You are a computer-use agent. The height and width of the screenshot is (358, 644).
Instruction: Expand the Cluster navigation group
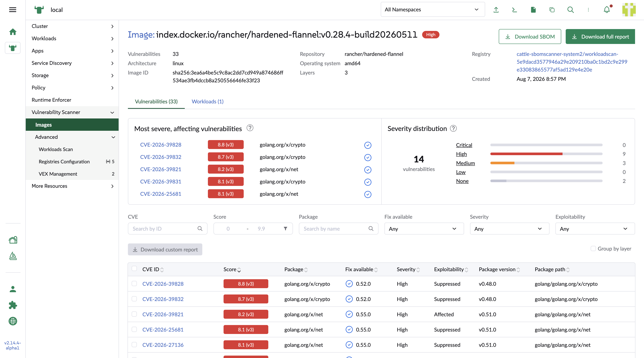[72, 26]
